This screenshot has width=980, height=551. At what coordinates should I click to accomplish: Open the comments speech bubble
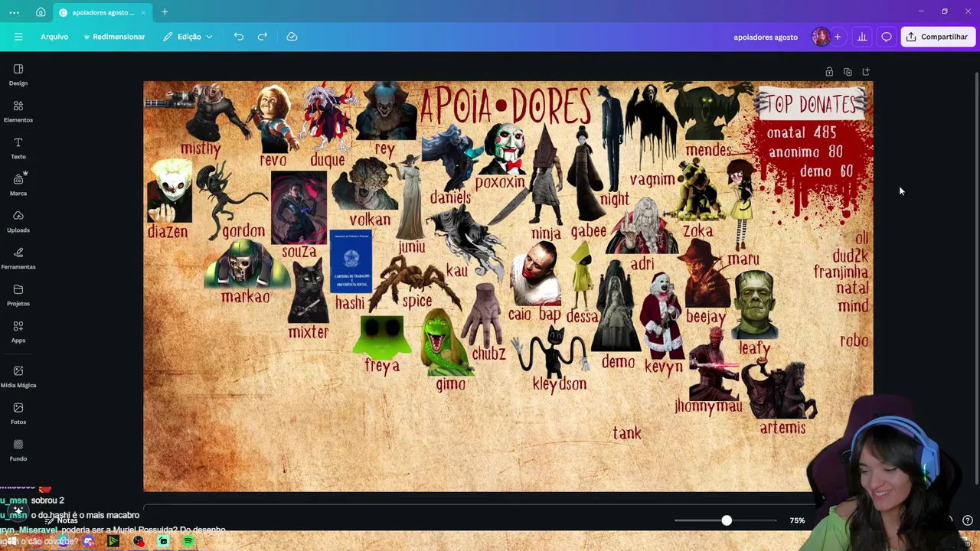point(887,37)
